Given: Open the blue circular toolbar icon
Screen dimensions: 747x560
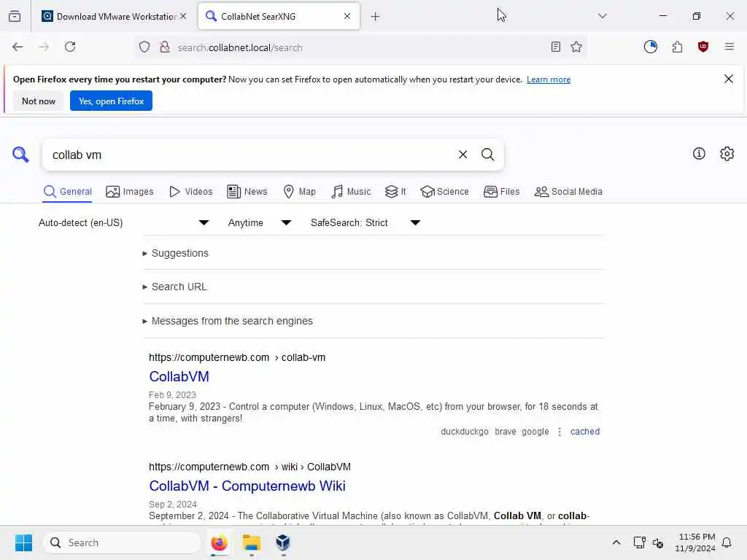Looking at the screenshot, I should point(650,47).
